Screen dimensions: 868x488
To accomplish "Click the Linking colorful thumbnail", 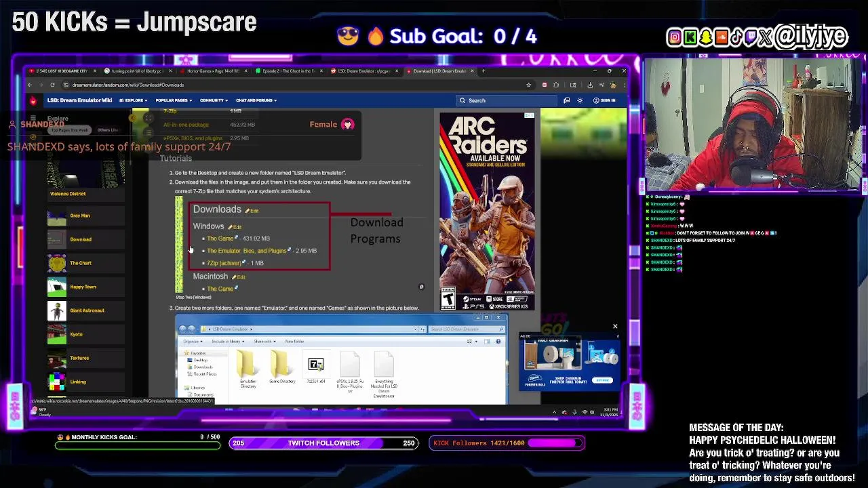I will (x=57, y=382).
